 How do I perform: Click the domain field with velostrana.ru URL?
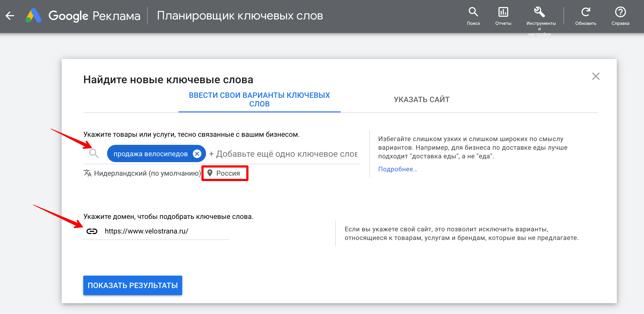(x=156, y=231)
